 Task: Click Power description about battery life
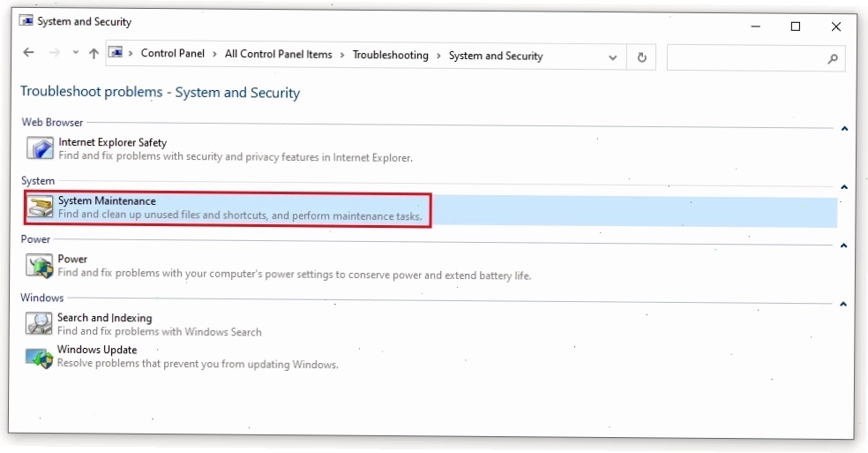[x=294, y=274]
